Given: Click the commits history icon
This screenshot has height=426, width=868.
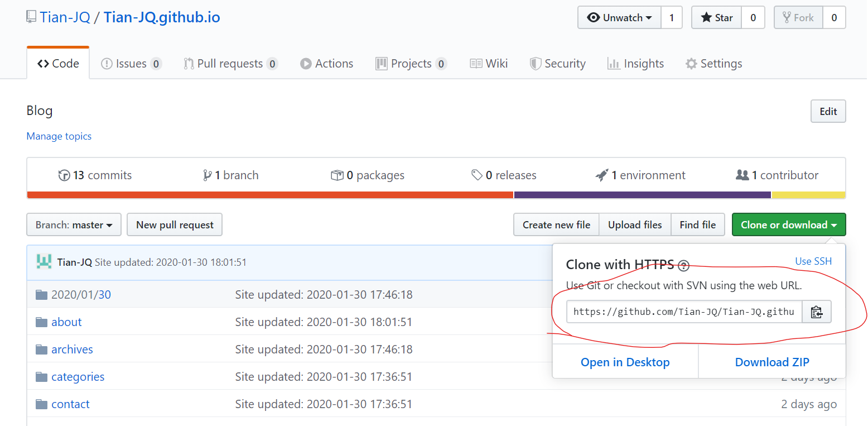Looking at the screenshot, I should (64, 175).
